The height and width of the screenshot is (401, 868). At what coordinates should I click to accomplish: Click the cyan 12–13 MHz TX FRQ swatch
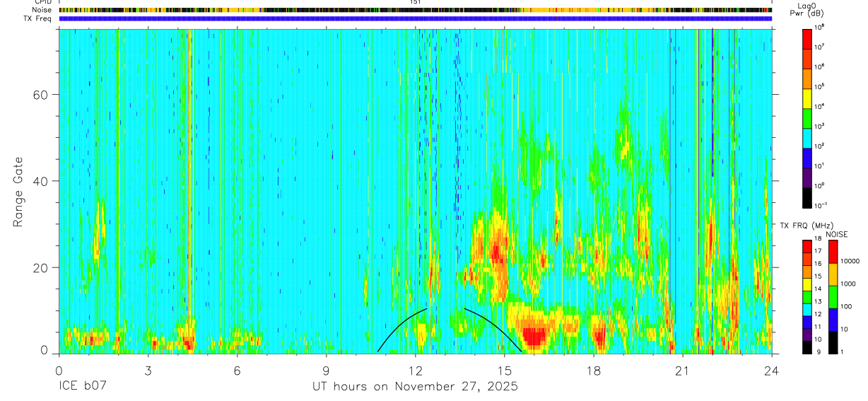(x=807, y=309)
